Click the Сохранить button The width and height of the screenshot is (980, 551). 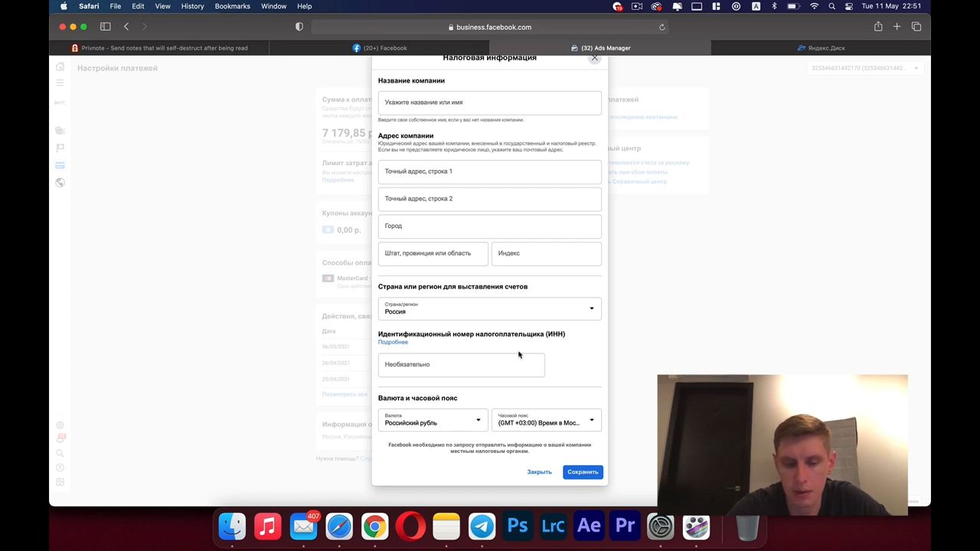583,471
